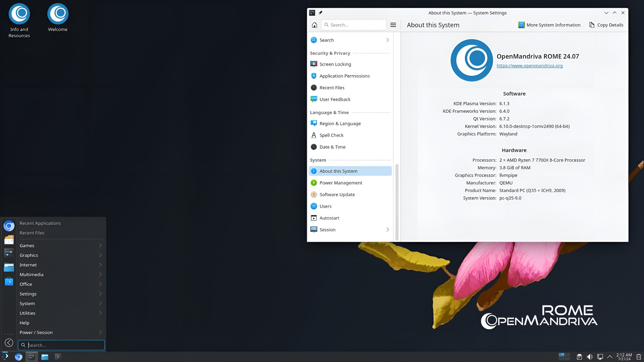This screenshot has width=644, height=362.
Task: Expand the Multimedia application category
Action: [31, 274]
